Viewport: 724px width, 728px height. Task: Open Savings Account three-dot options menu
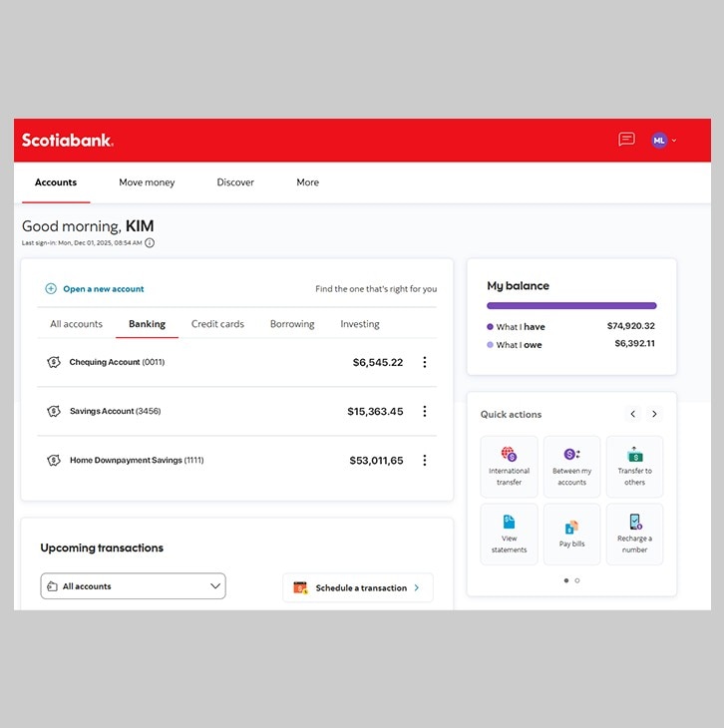coord(425,411)
